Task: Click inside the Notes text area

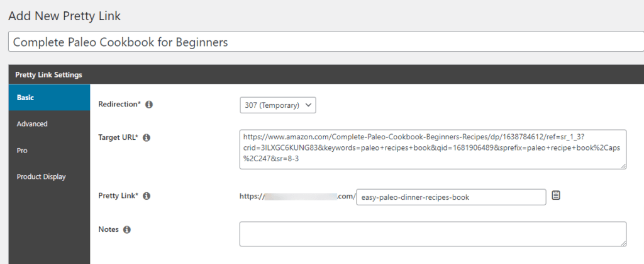Action: pyautogui.click(x=433, y=234)
